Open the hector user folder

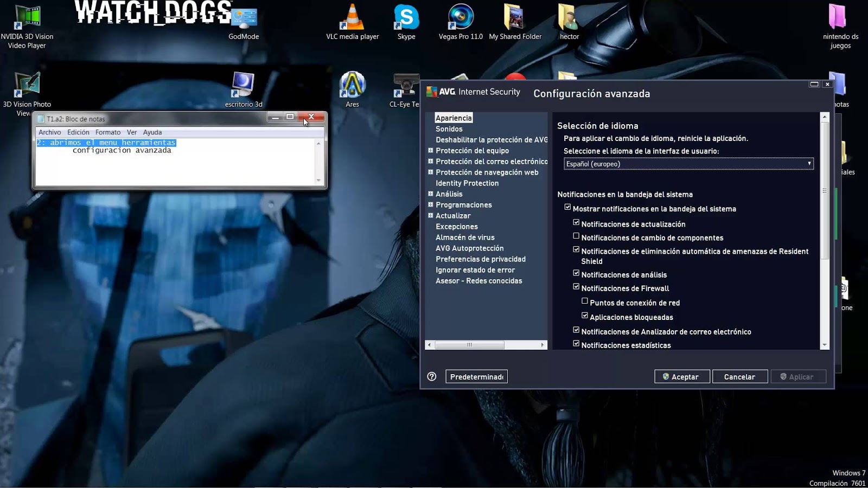pos(569,23)
